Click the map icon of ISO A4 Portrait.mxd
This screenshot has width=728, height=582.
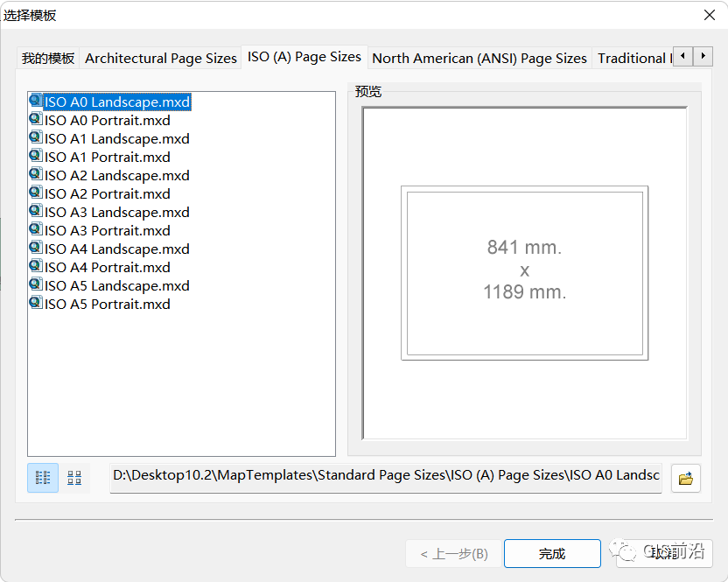pos(36,266)
